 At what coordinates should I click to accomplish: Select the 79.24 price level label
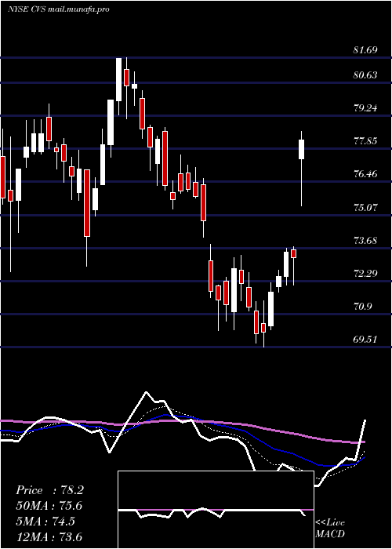pos(365,108)
